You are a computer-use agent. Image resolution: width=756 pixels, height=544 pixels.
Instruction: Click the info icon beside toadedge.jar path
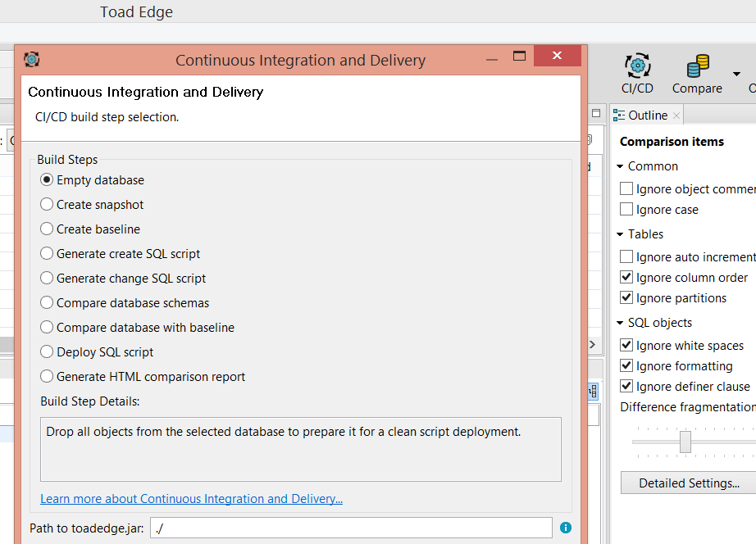click(566, 528)
